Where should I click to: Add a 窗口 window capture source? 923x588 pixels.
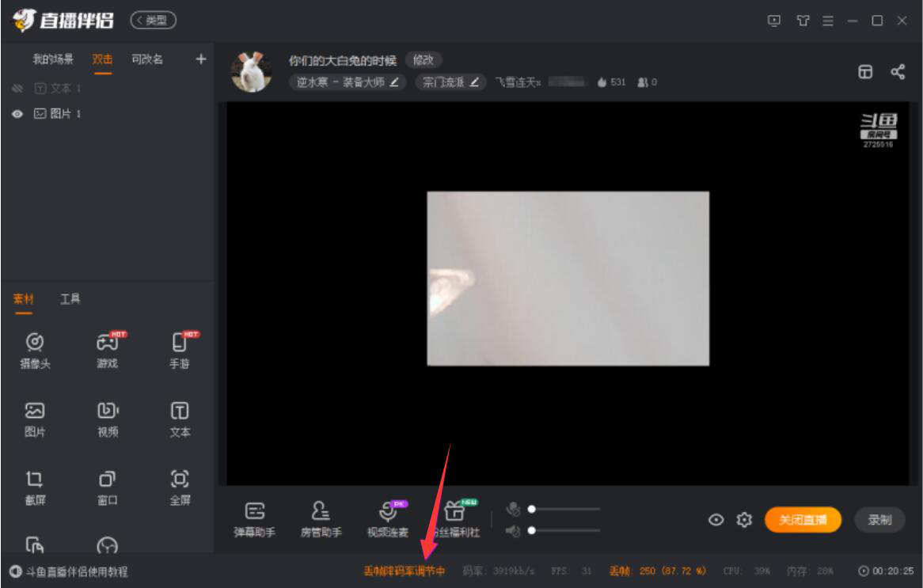click(x=108, y=487)
